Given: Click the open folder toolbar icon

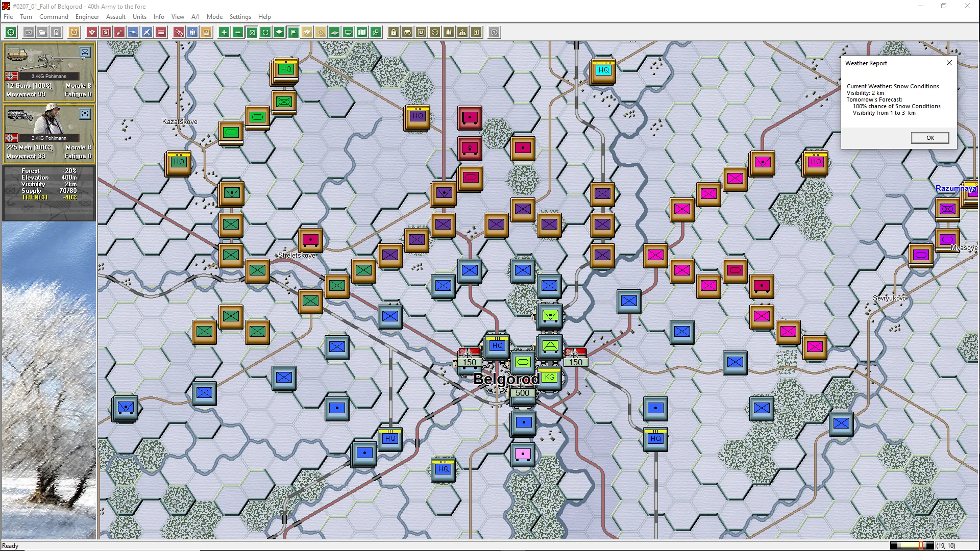Looking at the screenshot, I should (x=42, y=33).
